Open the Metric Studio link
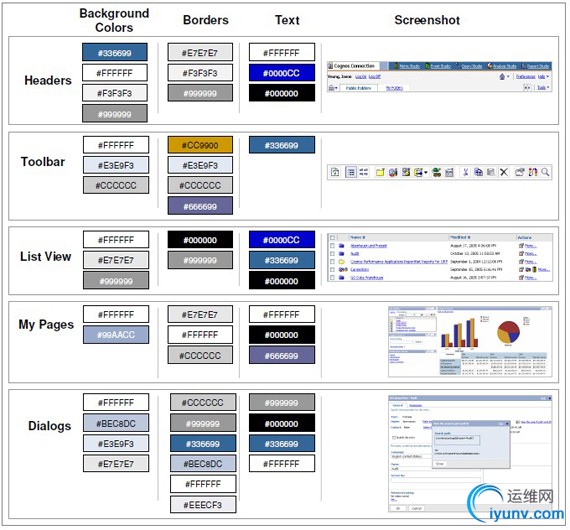The height and width of the screenshot is (530, 570). coord(409,66)
